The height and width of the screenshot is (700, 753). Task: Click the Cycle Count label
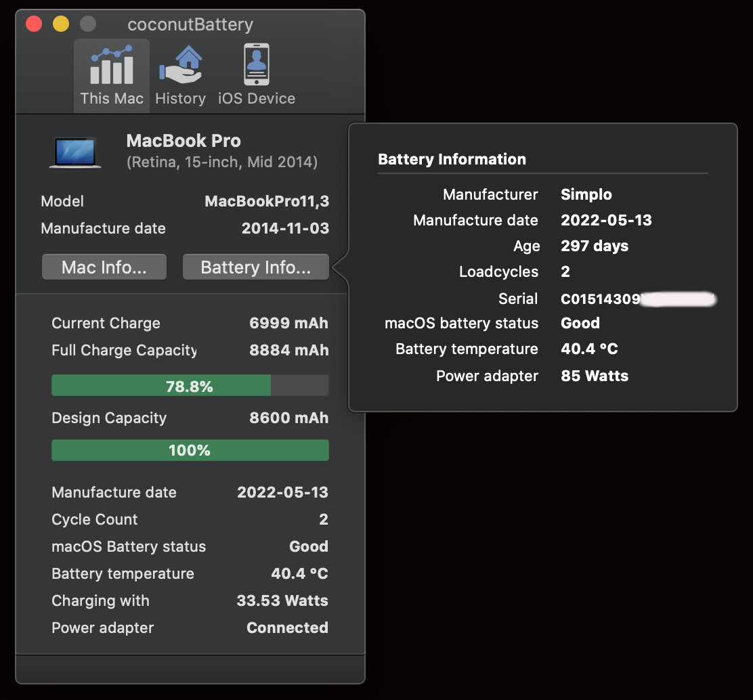coord(95,519)
